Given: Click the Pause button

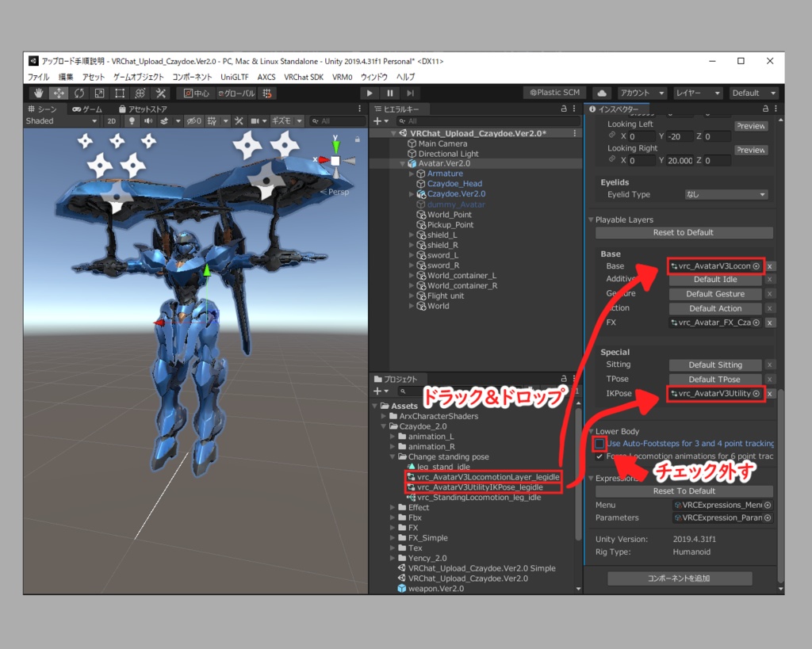Looking at the screenshot, I should (389, 94).
